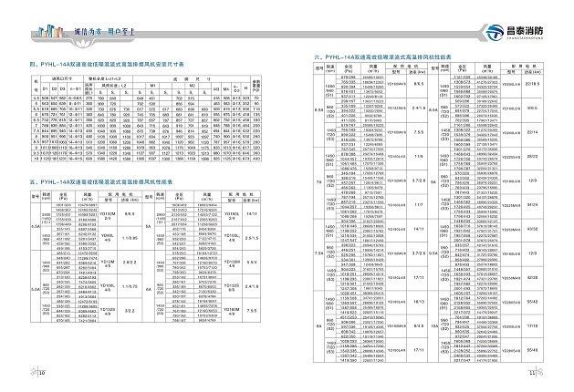This screenshot has height=392, width=574.
Task: Select the slogan text 诚信为本 用户至上
Action: [x=104, y=32]
